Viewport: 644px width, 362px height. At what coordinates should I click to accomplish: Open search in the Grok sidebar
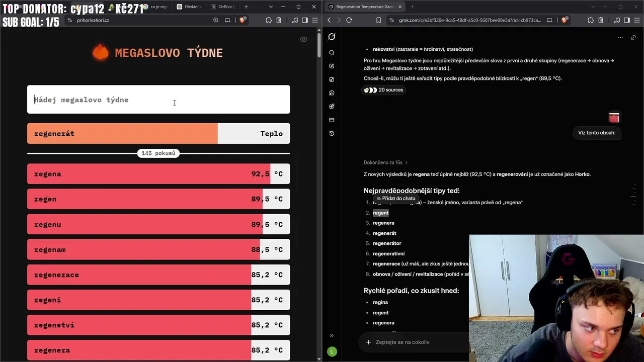click(332, 52)
